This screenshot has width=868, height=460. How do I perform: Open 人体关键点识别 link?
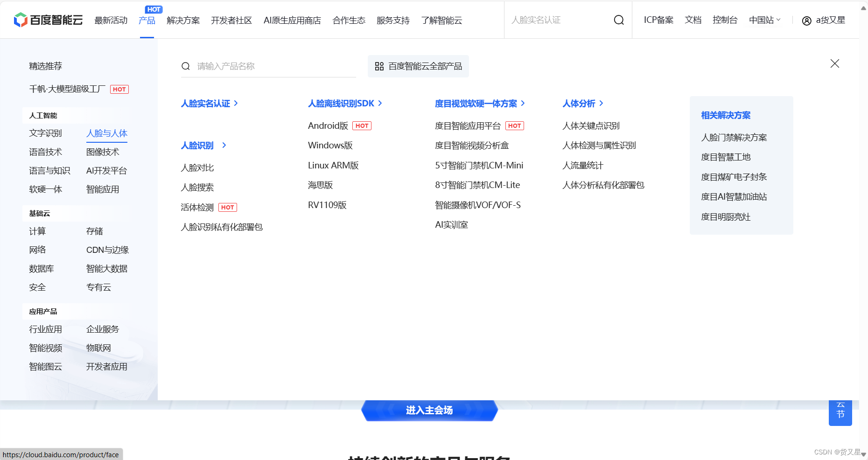coord(591,126)
